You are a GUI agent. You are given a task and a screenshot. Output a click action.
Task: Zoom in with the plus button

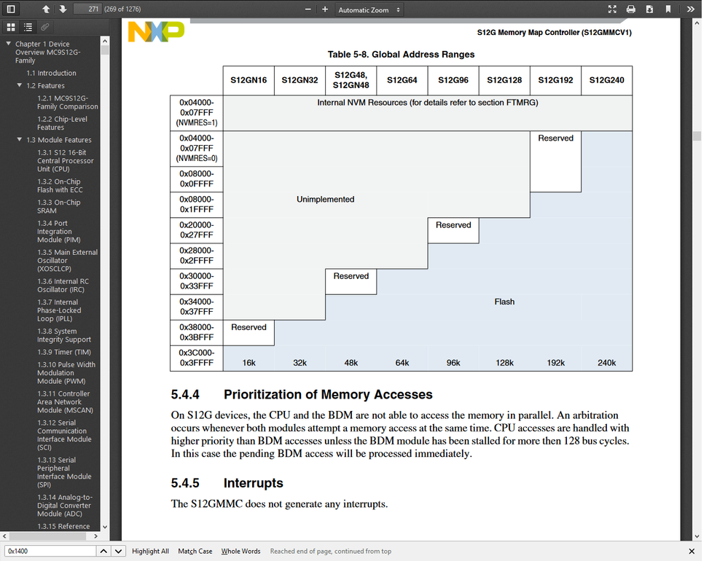click(x=325, y=9)
